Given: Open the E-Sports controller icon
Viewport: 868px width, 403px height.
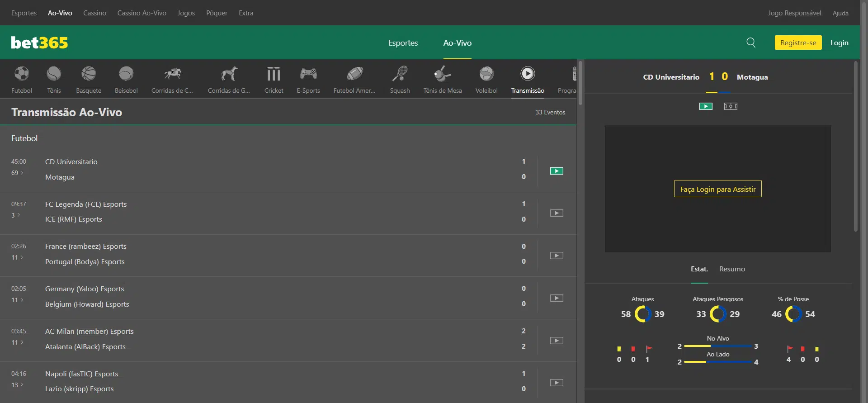Looking at the screenshot, I should (308, 74).
